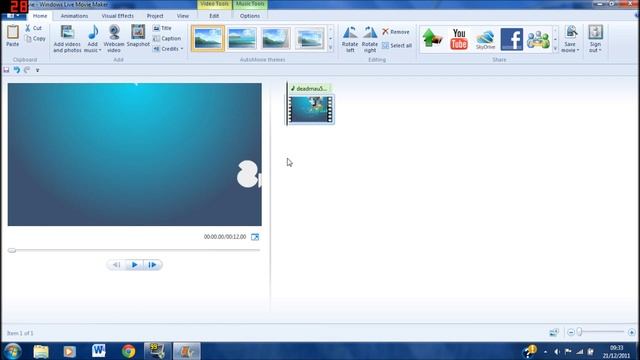Customize the quick access toolbar dropdown
Screen dimensions: 640x360
[38, 70]
